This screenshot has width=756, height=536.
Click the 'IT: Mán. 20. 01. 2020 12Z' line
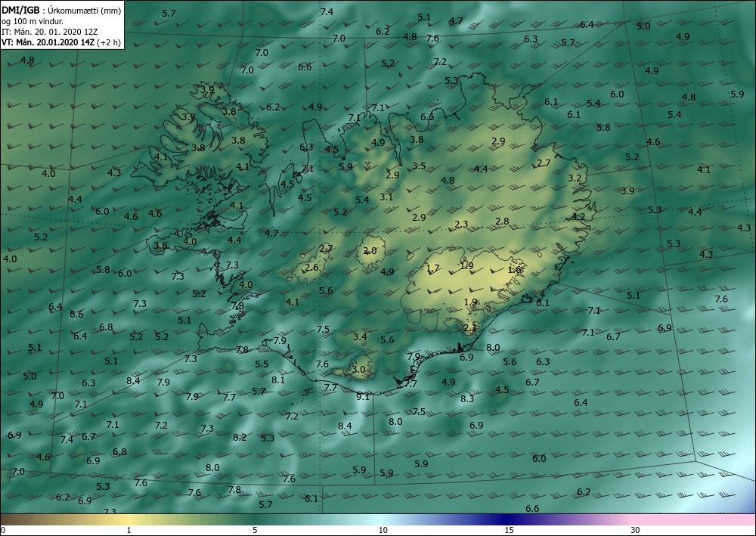click(x=50, y=32)
